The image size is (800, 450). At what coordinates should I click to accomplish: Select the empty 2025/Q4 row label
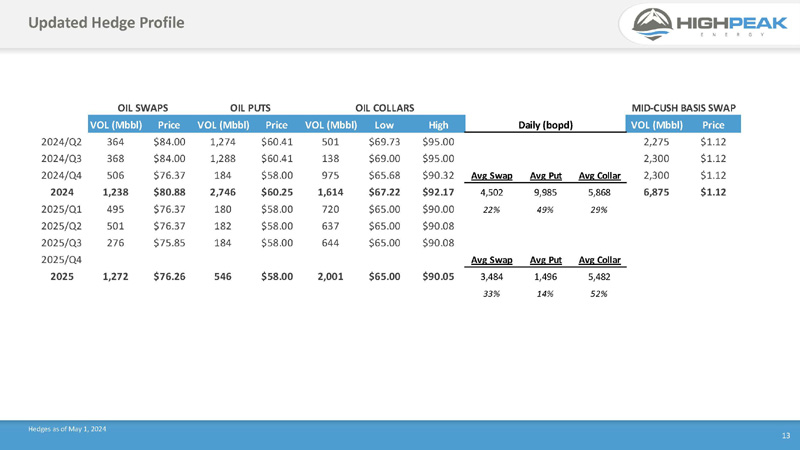[62, 260]
